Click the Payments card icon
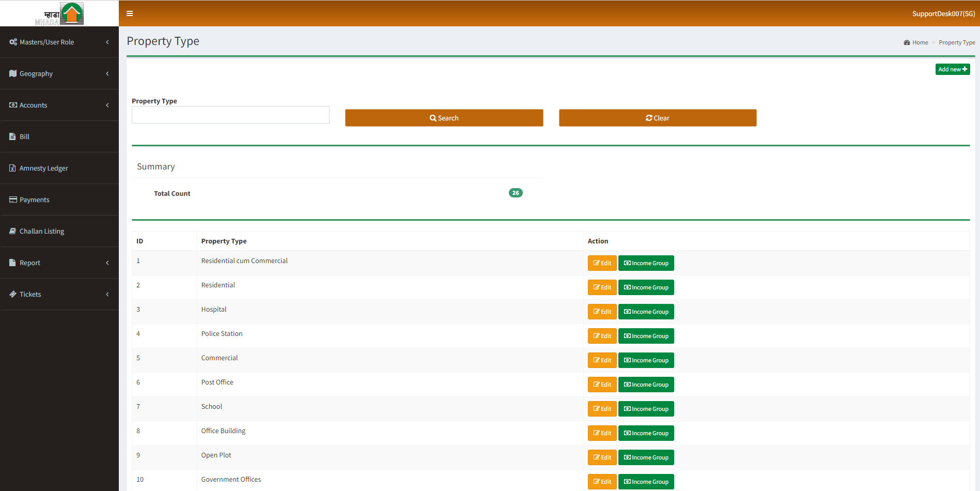The image size is (980, 491). [13, 200]
